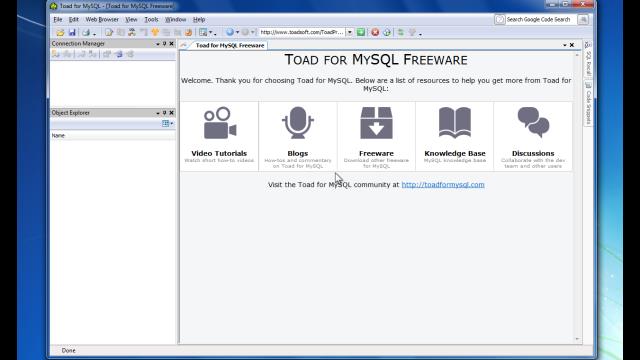Open the Object Explorer view mode dropdown
The height and width of the screenshot is (360, 640).
(x=167, y=123)
